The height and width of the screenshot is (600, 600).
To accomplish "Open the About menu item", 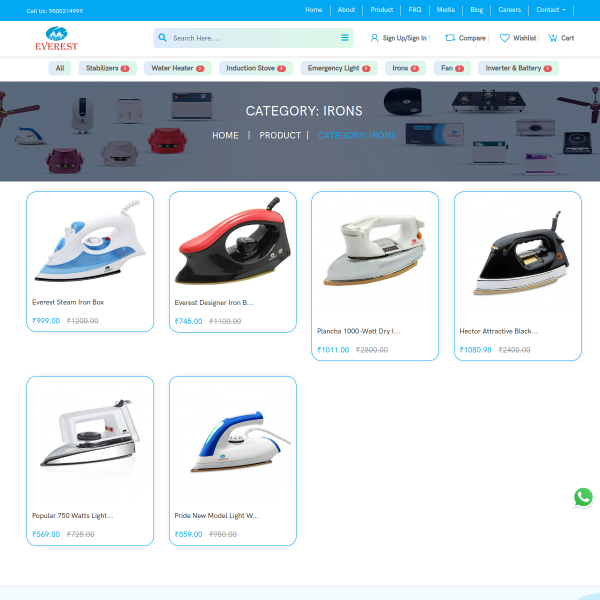I will [x=346, y=10].
